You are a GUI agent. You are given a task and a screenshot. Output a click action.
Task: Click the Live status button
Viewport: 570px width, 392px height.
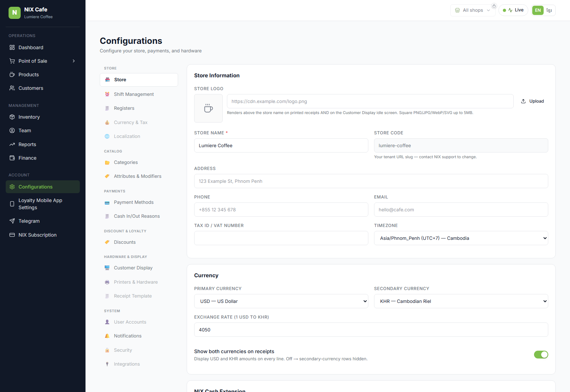[513, 10]
